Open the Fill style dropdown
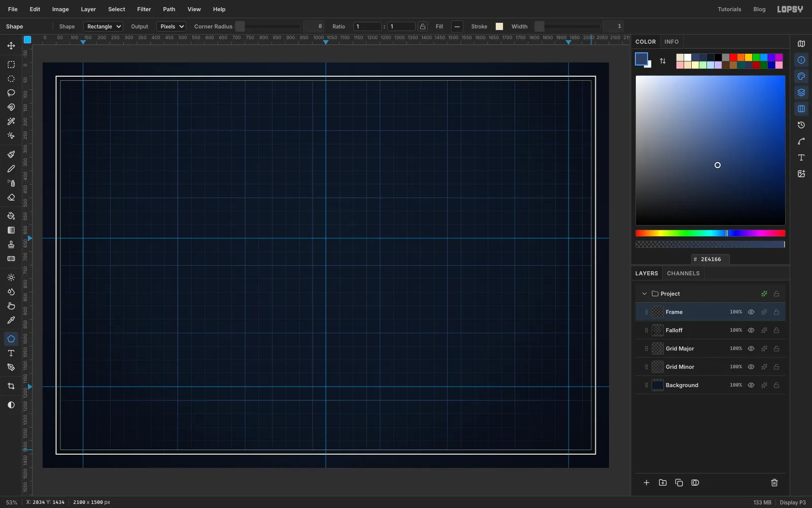The image size is (812, 508). (x=457, y=26)
